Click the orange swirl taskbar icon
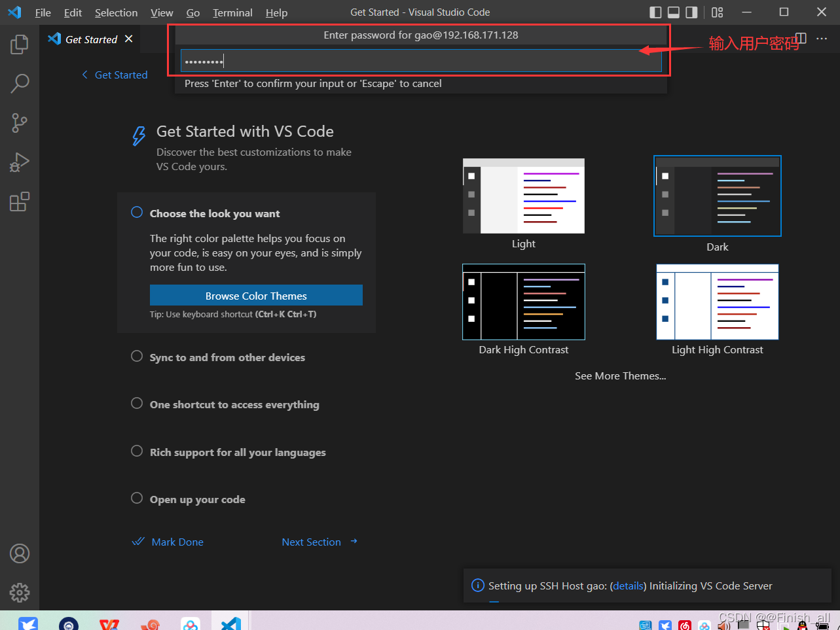The height and width of the screenshot is (630, 840). pyautogui.click(x=150, y=624)
